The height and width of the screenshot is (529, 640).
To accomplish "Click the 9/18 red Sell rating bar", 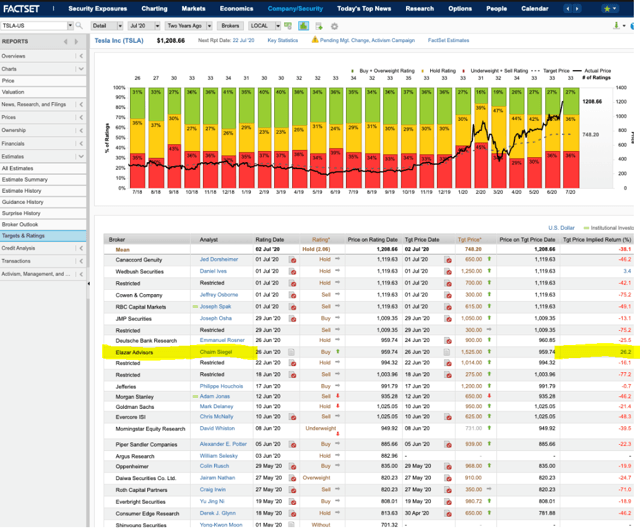I will (174, 166).
